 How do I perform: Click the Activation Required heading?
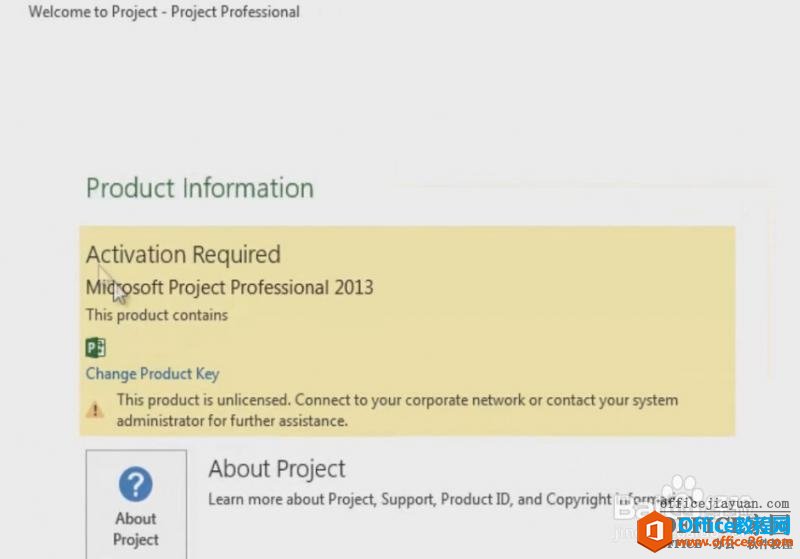pos(183,255)
